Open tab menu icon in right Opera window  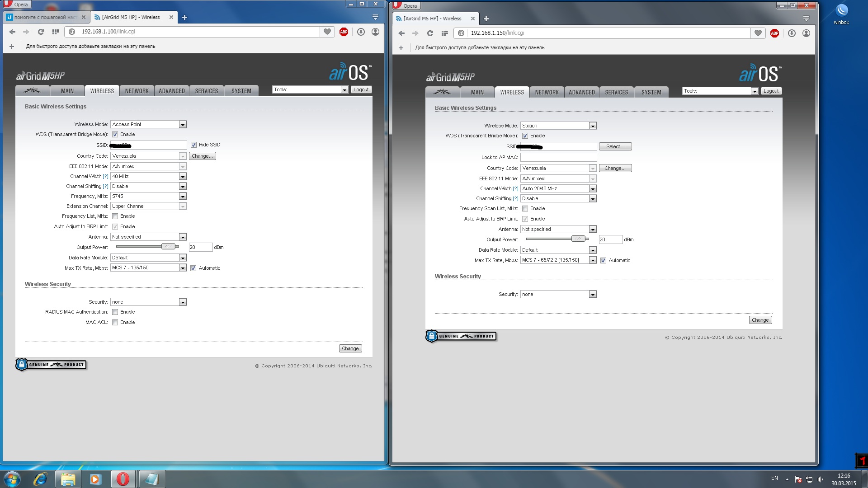[806, 19]
